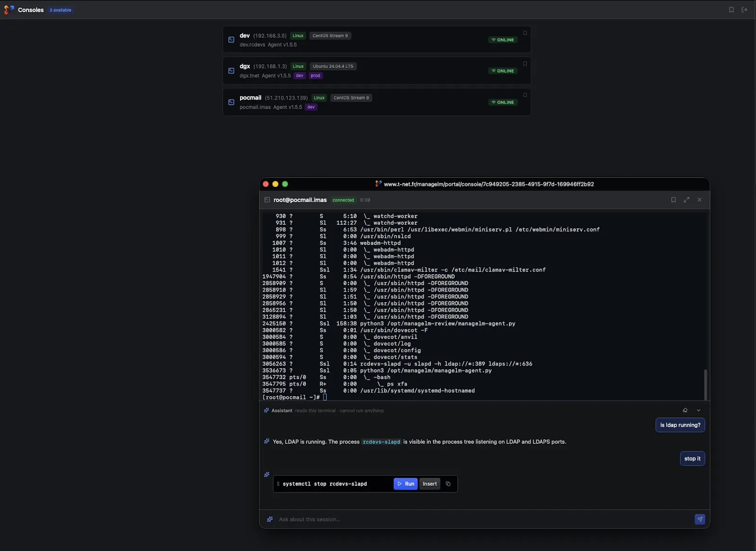Click the dgx host name

[245, 66]
